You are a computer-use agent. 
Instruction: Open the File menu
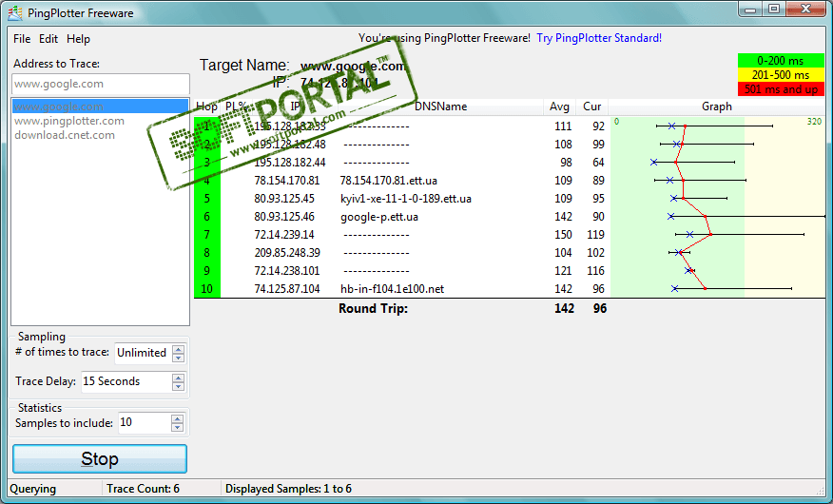point(22,39)
